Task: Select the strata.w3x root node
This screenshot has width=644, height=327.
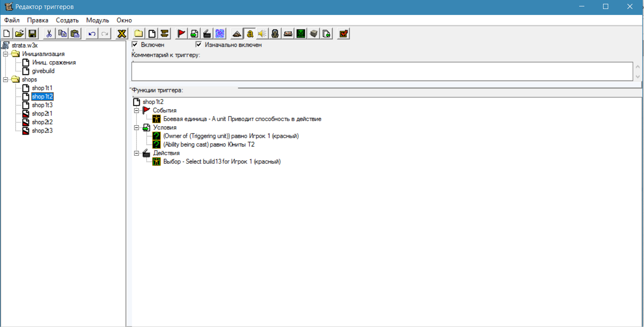Action: pos(25,45)
